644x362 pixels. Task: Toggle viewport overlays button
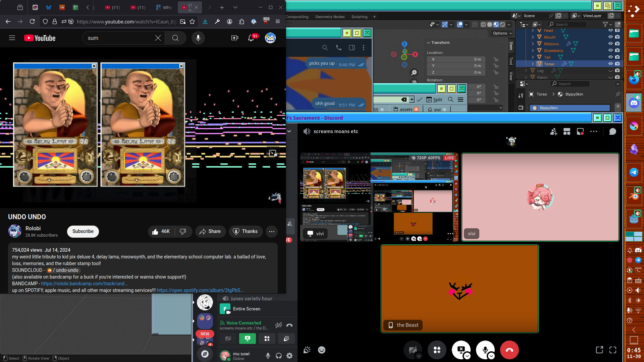[x=460, y=24]
